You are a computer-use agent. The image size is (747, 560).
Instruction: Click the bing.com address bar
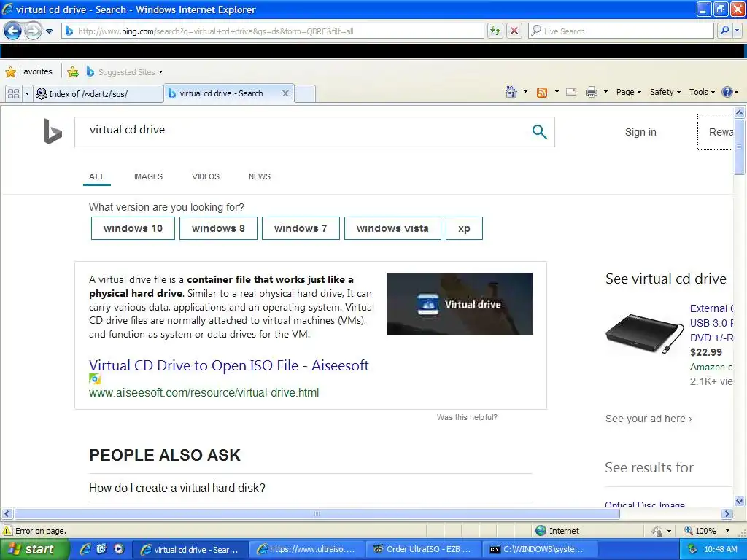pos(273,31)
